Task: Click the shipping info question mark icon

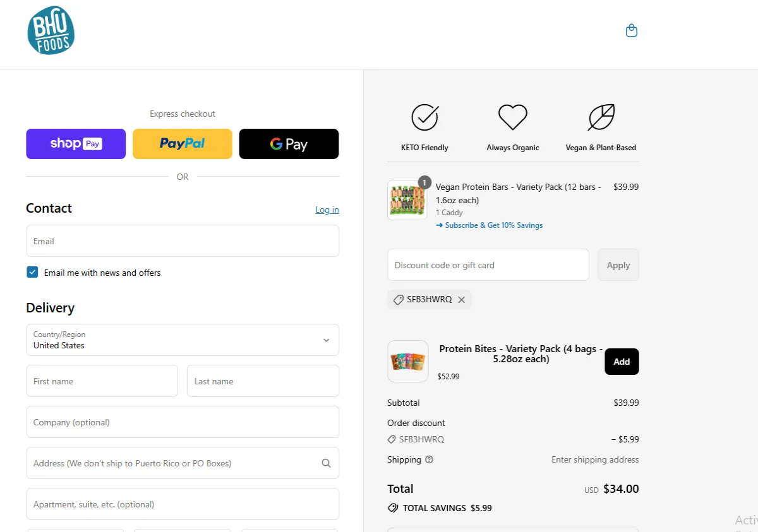Action: pyautogui.click(x=430, y=459)
